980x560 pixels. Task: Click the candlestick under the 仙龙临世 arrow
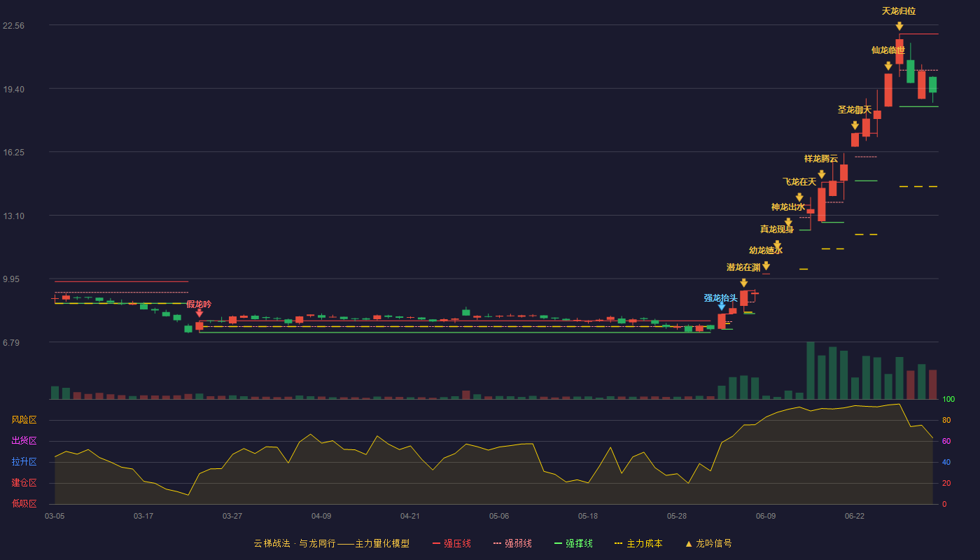pyautogui.click(x=888, y=90)
